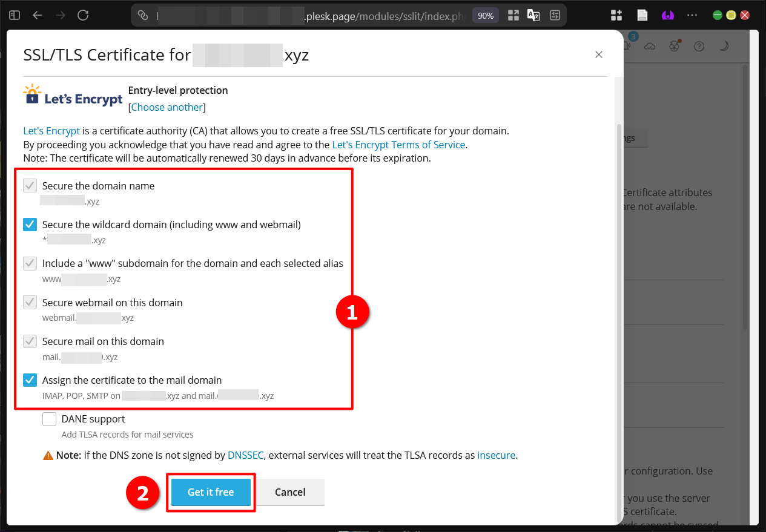Open the QR code grid icon in address bar

pyautogui.click(x=513, y=16)
